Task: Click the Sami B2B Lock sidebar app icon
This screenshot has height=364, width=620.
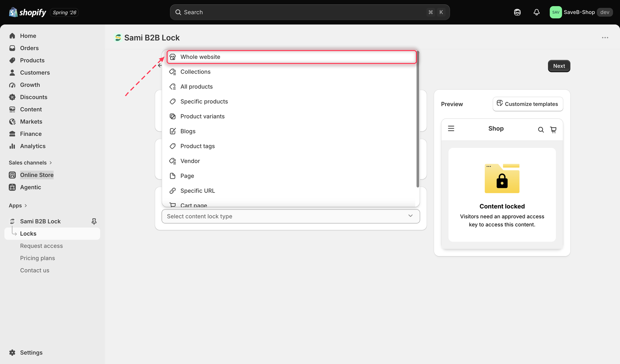Action: [x=12, y=221]
